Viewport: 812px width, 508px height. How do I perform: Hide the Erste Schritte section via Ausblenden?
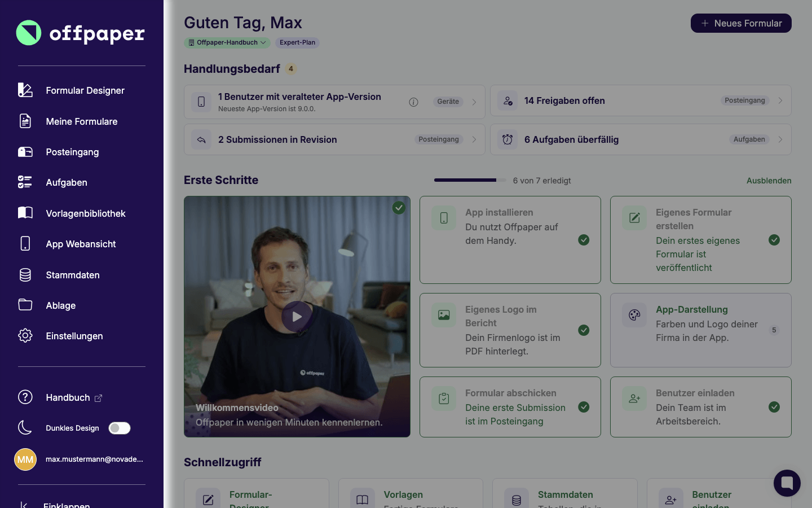pos(769,181)
